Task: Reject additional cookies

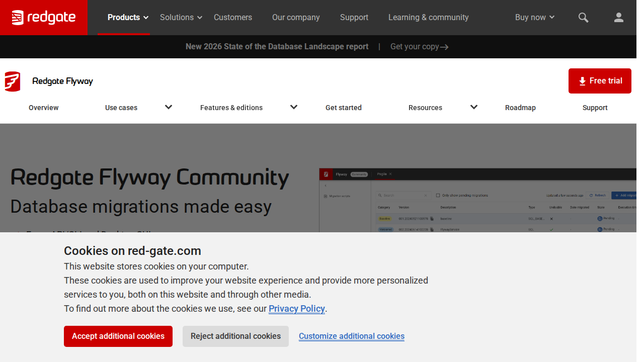Action: click(235, 336)
